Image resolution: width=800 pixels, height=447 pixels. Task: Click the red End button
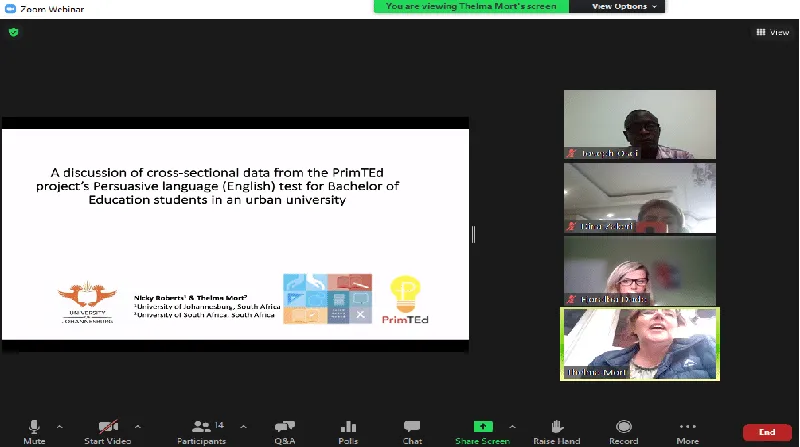[x=767, y=432]
